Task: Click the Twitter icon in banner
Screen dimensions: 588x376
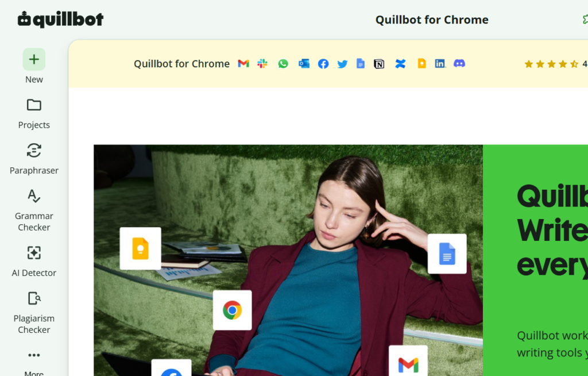Action: (342, 64)
